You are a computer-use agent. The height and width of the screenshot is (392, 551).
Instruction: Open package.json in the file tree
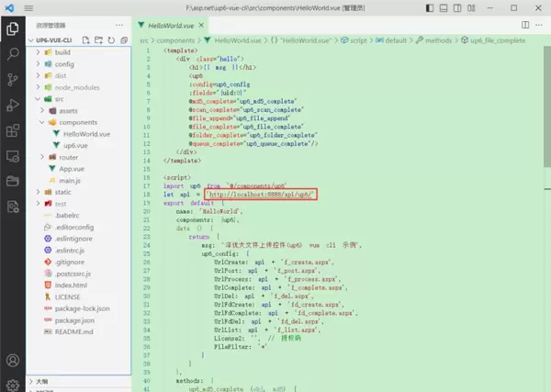[x=76, y=321]
